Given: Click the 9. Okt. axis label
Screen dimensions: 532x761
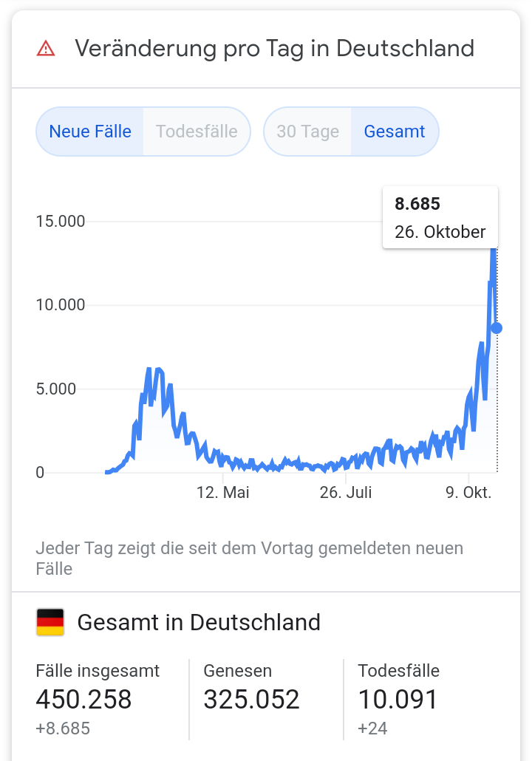Looking at the screenshot, I should pyautogui.click(x=468, y=493).
